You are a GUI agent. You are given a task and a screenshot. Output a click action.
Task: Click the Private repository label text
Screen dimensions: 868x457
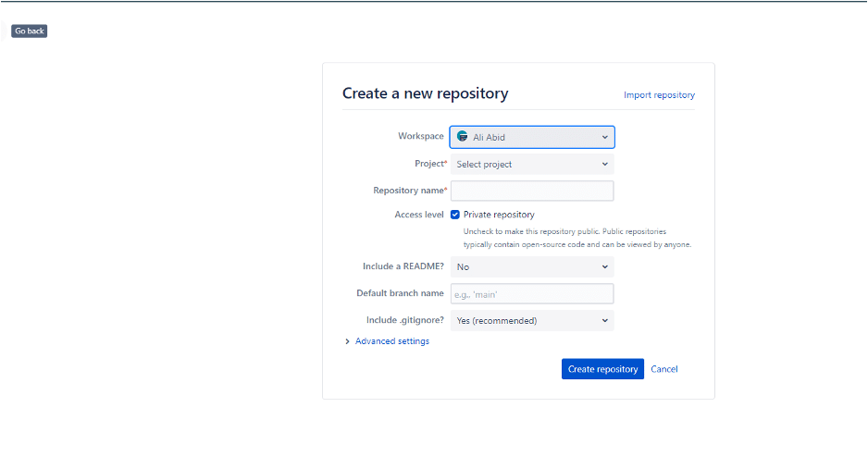tap(499, 215)
